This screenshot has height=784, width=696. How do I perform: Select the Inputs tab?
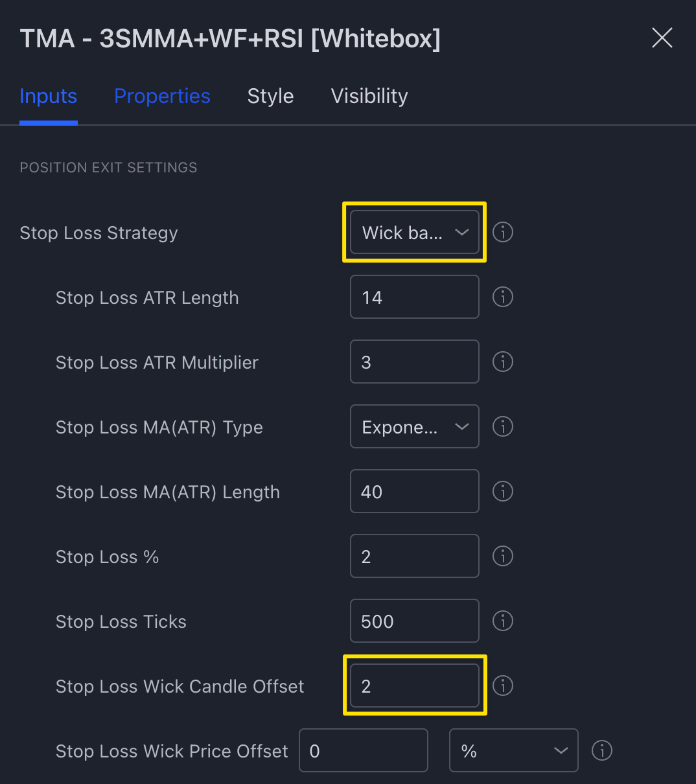click(x=49, y=96)
